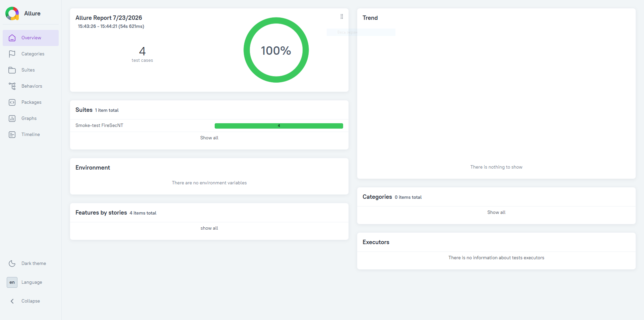
Task: Open the 'en' language selector
Action: click(x=12, y=282)
